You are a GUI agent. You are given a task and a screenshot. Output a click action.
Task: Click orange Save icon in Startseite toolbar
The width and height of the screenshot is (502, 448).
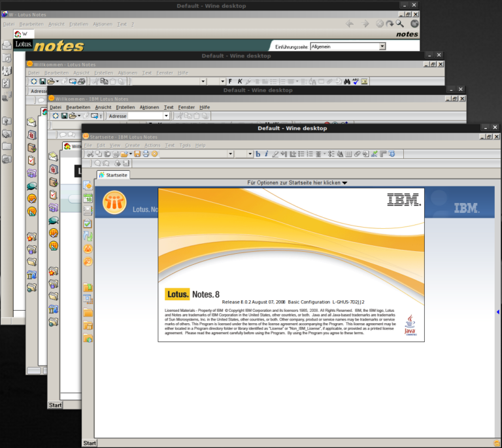pos(137,154)
